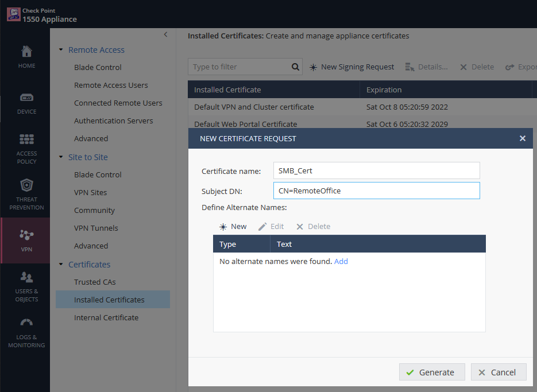This screenshot has width=537, height=392.
Task: Click the Certificate name input field
Action: pos(376,170)
